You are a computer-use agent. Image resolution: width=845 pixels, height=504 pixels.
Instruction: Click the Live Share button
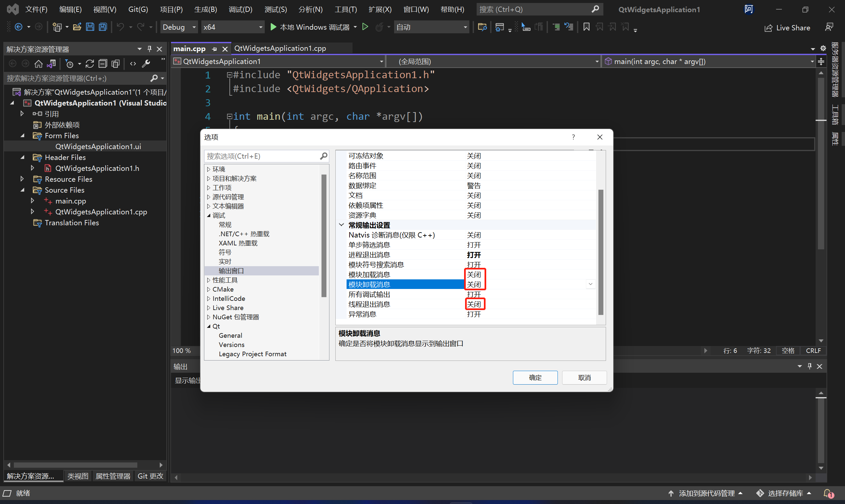pyautogui.click(x=787, y=28)
